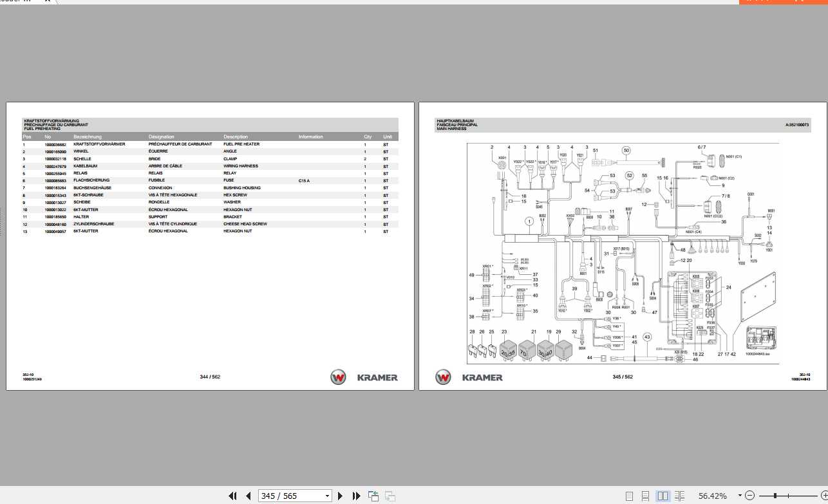Go to the previous page
This screenshot has height=504, width=828.
click(249, 496)
